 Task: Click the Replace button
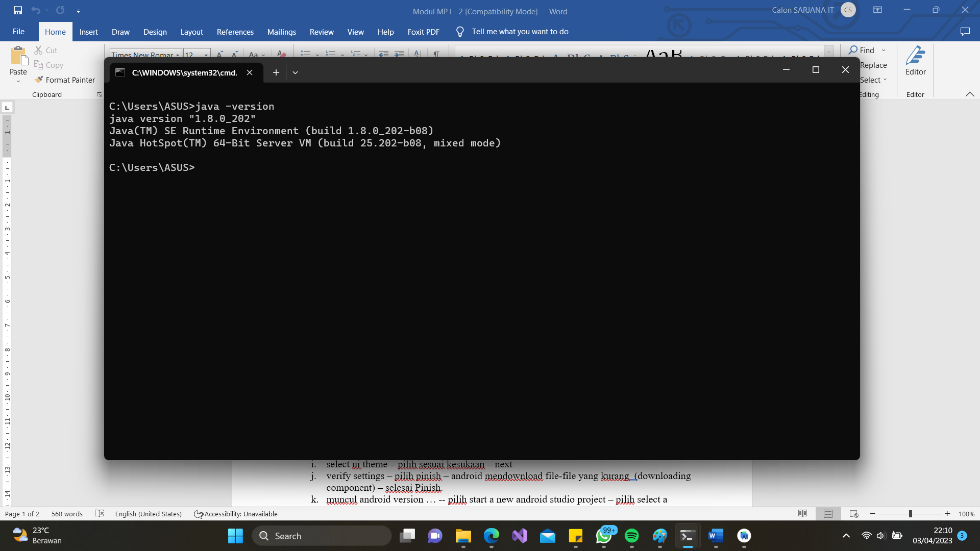point(873,65)
